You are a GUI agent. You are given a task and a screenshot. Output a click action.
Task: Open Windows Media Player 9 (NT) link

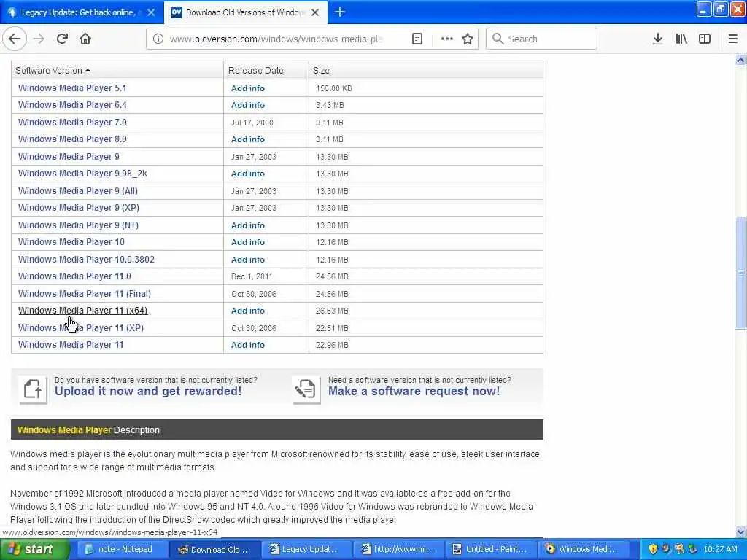[x=78, y=225]
